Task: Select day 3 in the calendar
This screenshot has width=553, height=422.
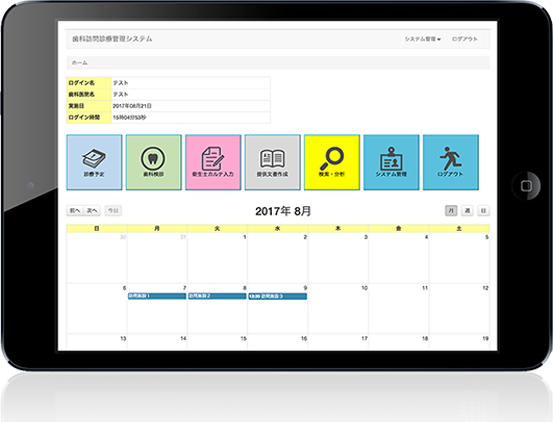Action: (x=338, y=258)
